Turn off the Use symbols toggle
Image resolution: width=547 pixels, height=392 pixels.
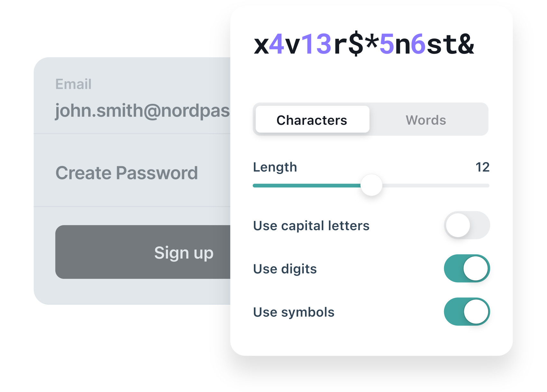click(x=467, y=312)
